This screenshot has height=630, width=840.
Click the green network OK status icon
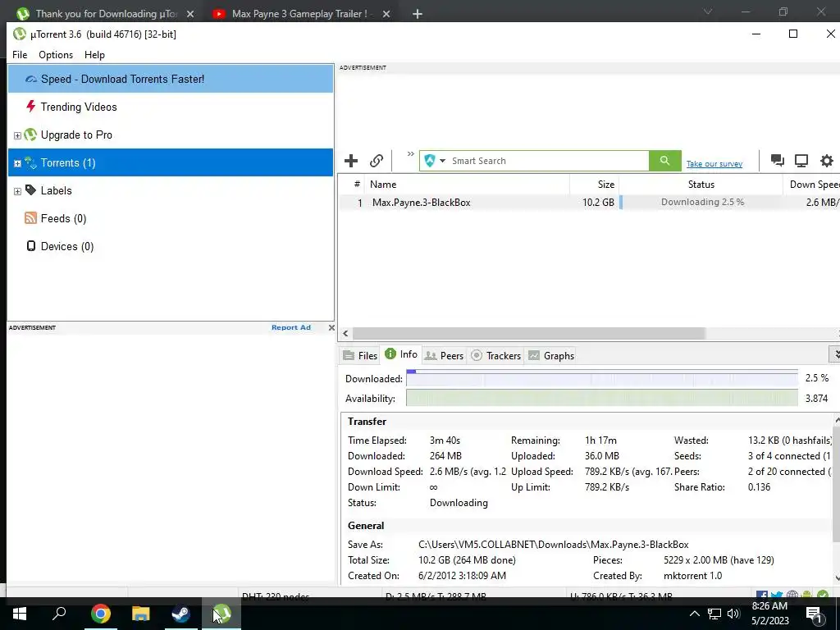[x=823, y=596]
